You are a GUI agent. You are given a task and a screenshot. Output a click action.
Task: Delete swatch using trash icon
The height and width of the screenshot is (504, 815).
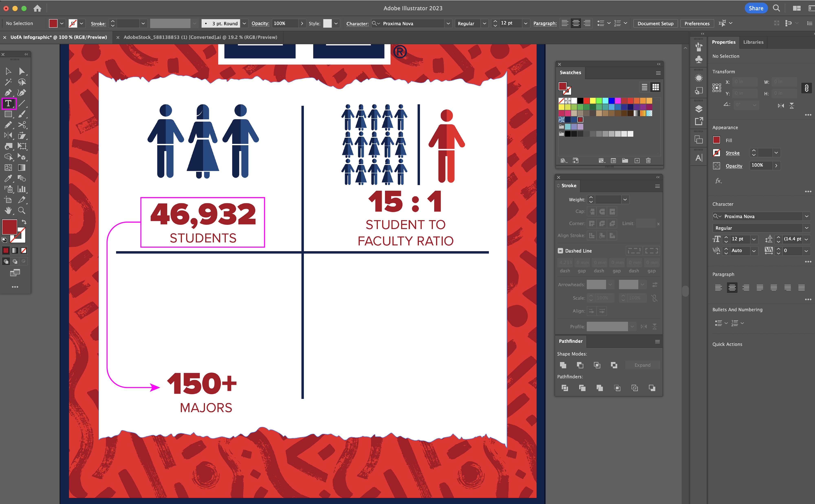click(648, 161)
